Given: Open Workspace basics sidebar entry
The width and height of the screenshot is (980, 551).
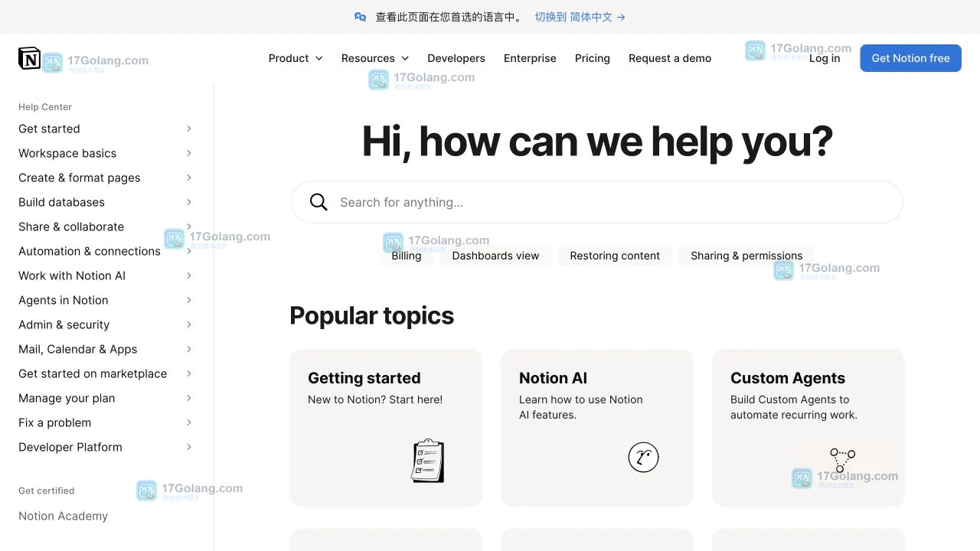Looking at the screenshot, I should tap(67, 153).
